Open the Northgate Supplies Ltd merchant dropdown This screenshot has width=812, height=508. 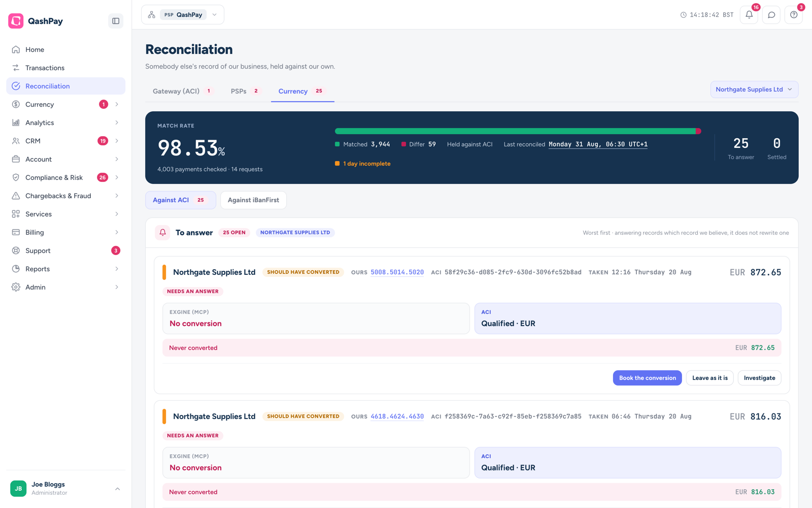(754, 89)
